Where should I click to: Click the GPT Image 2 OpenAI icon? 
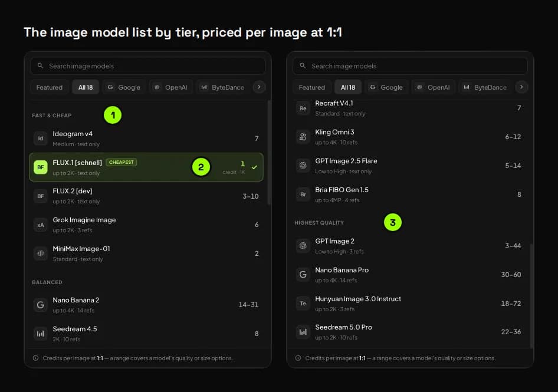(303, 246)
